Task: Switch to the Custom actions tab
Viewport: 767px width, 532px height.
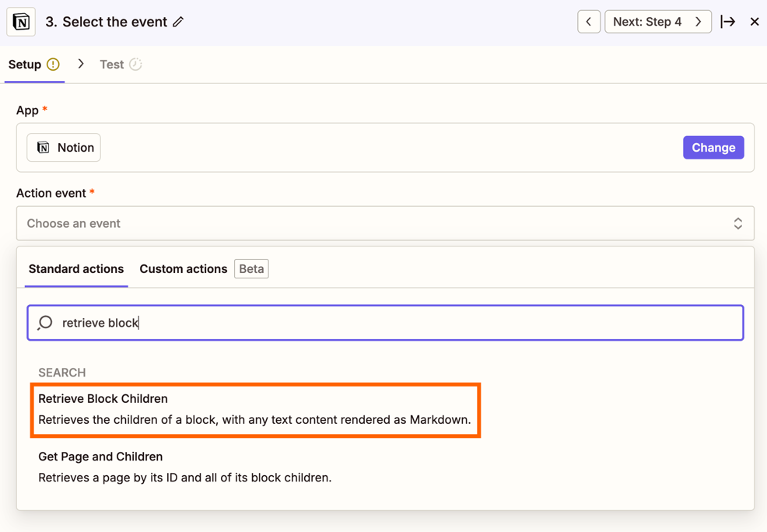Action: pos(184,269)
